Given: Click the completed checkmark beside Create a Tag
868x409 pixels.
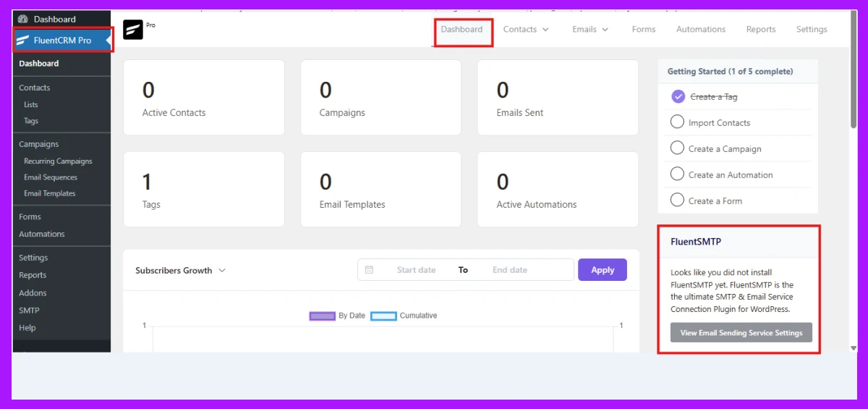Looking at the screenshot, I should (678, 96).
